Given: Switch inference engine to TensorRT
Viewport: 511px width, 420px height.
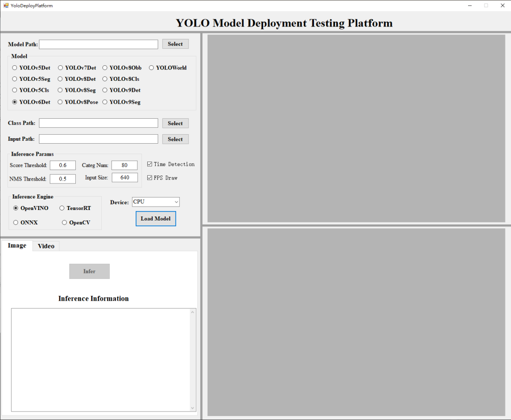Looking at the screenshot, I should 62,208.
